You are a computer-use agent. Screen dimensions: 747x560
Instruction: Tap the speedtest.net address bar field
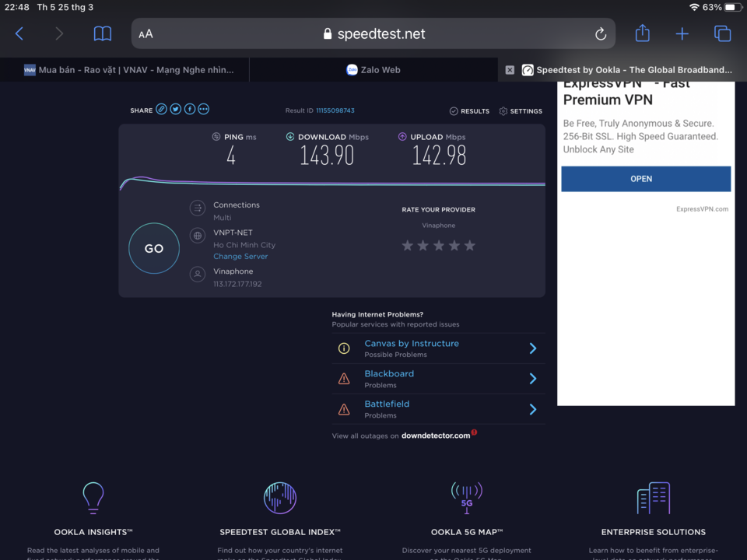(x=373, y=33)
